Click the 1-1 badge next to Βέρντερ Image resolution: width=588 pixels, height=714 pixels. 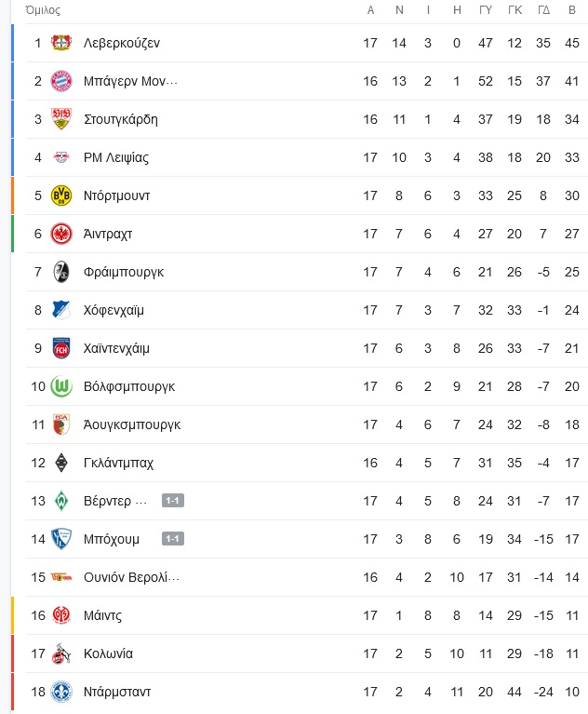click(173, 501)
